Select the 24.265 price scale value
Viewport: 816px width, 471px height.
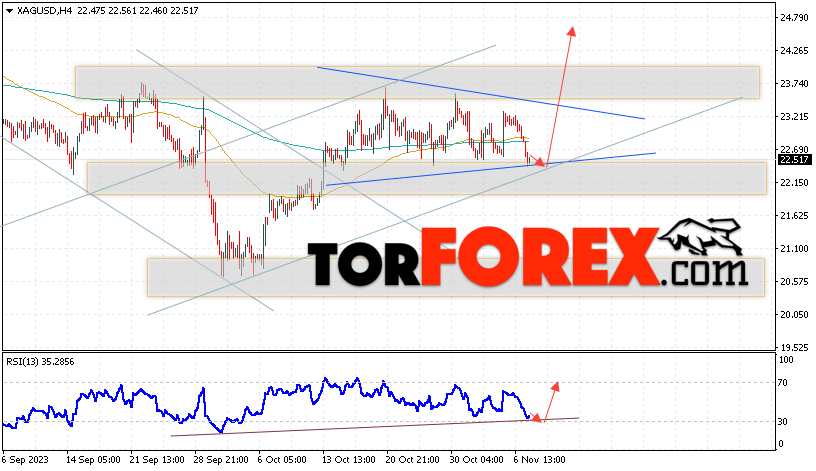pos(794,50)
